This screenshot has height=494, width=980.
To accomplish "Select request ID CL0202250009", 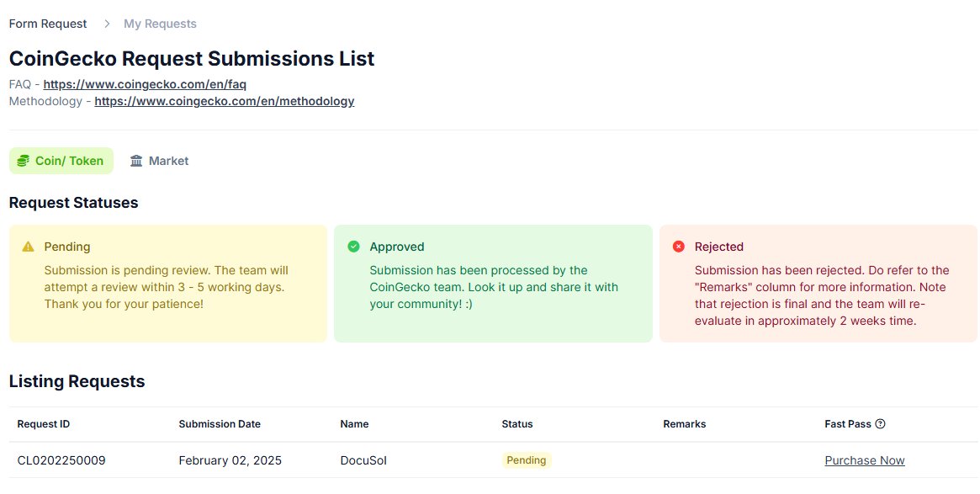I will click(61, 460).
